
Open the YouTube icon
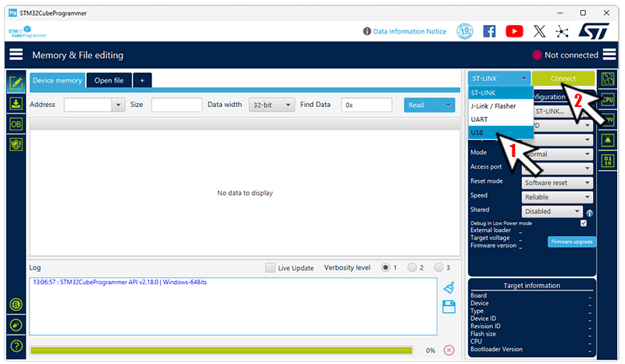coord(514,31)
